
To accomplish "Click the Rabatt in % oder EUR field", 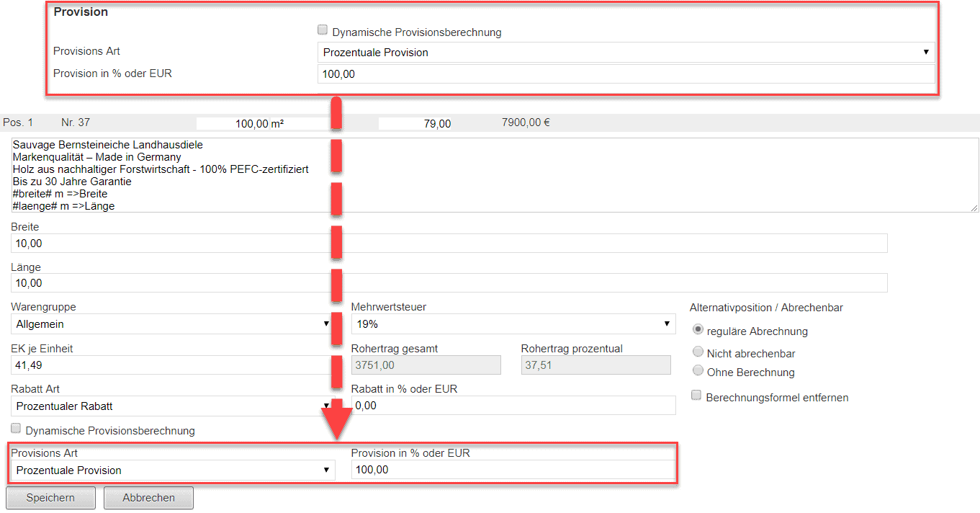I will pos(513,406).
